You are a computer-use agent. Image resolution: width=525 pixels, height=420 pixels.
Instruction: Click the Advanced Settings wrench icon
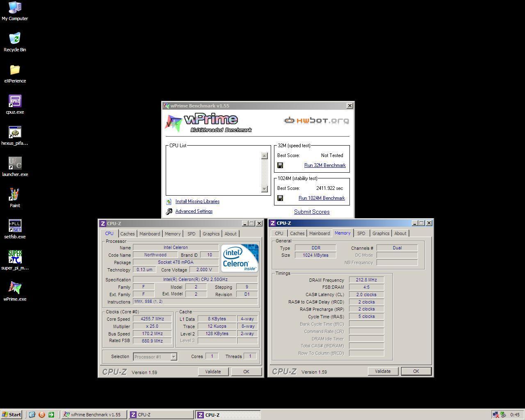point(169,212)
